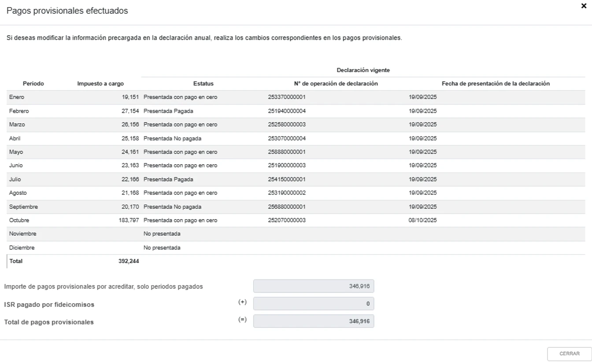This screenshot has width=592, height=364.
Task: Click the Enero tax amount 19,151
Action: (130, 97)
